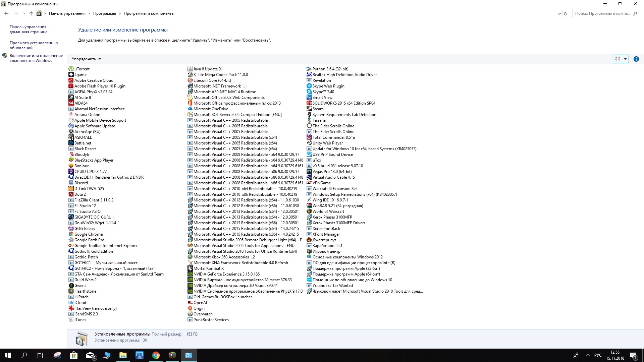Viewport: 644px width, 362px height.
Task: Open the Упорядочить dropdown menu
Action: coord(86,59)
